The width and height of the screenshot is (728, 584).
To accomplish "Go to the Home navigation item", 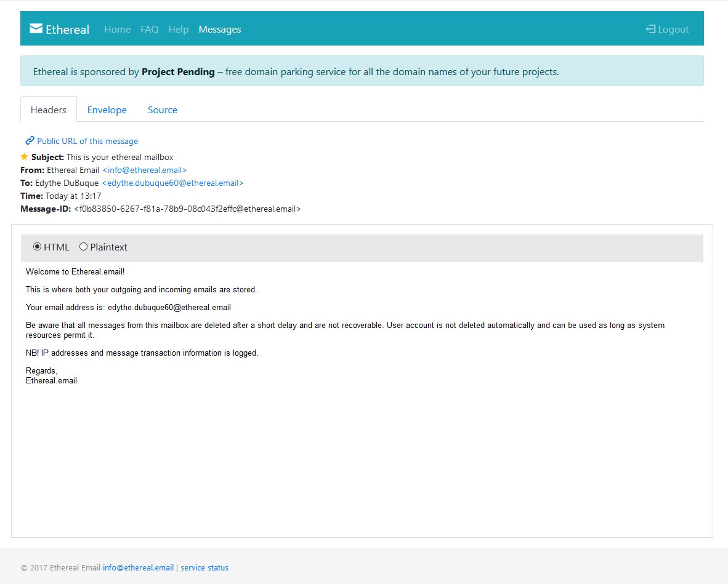I will [x=117, y=29].
